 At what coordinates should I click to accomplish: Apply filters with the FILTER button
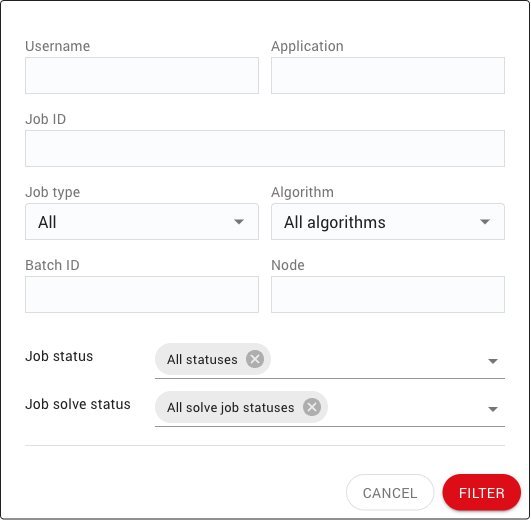click(x=482, y=493)
